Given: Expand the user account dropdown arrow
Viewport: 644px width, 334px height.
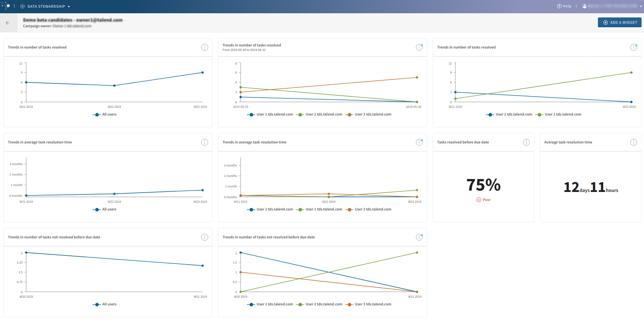Looking at the screenshot, I should pos(641,6).
